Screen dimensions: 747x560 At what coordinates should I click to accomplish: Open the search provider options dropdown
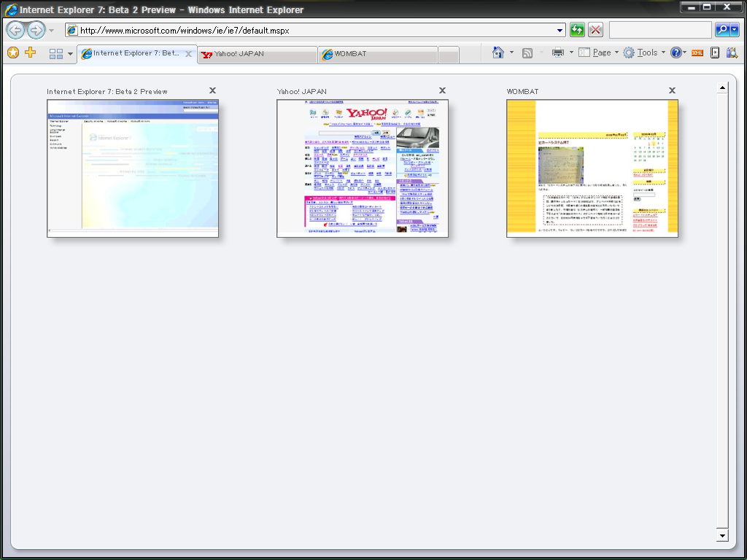pos(735,30)
